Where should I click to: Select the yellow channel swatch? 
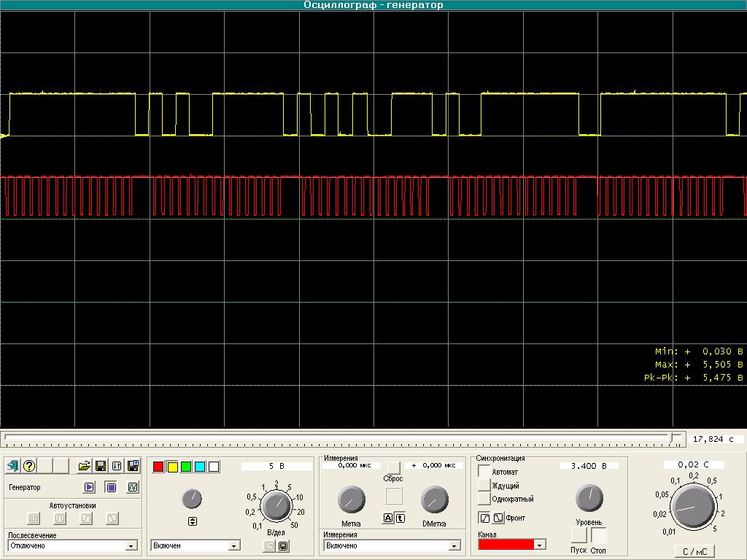pos(172,467)
